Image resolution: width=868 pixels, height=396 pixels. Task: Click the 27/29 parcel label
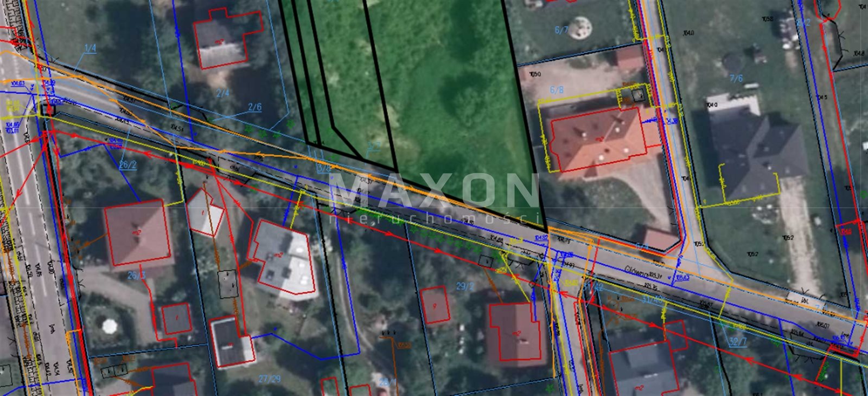coord(270,379)
